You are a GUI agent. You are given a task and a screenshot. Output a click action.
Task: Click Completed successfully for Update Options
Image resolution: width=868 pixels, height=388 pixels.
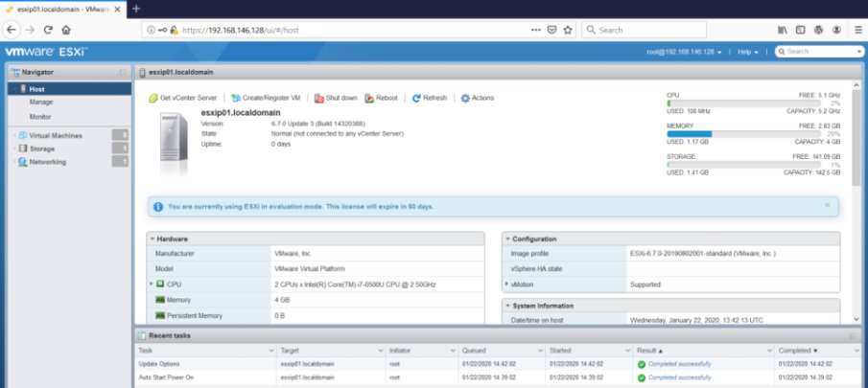coord(679,364)
